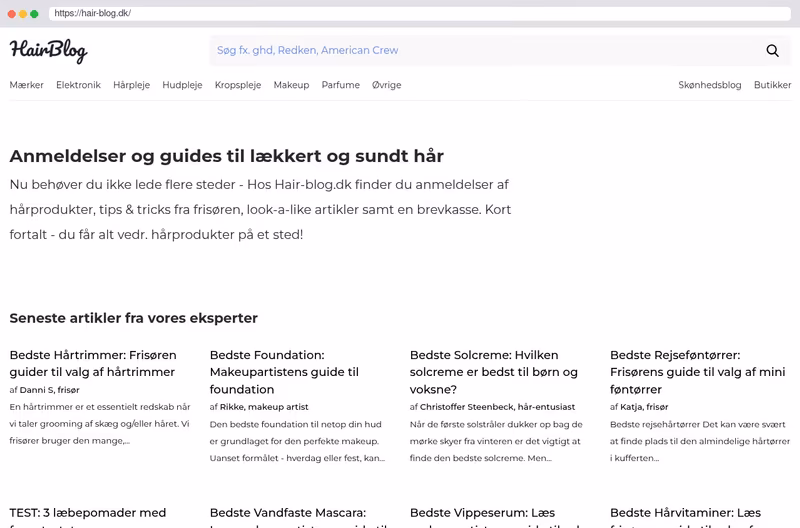Open the Elektronik category
The image size is (800, 528).
coord(79,85)
